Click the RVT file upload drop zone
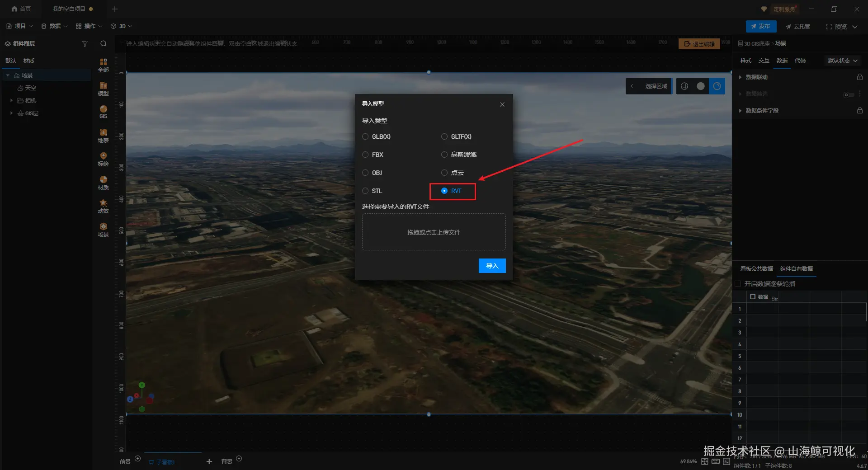Viewport: 868px width, 470px height. [x=434, y=232]
